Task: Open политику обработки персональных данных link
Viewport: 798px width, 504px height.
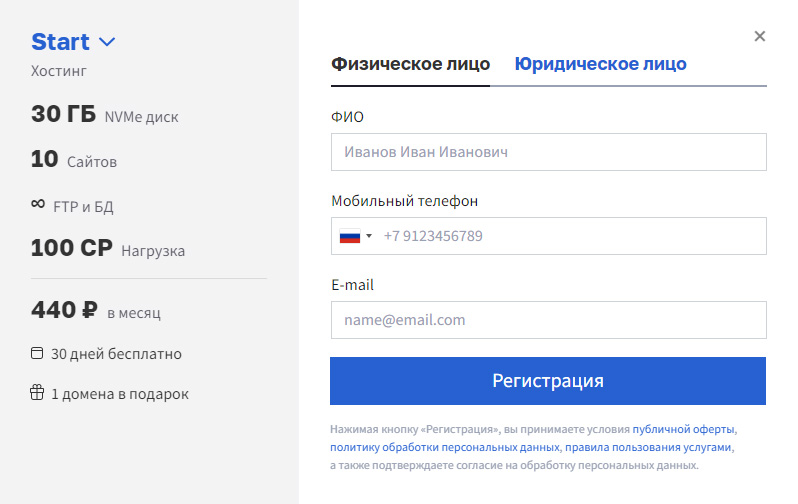Action: 445,447
